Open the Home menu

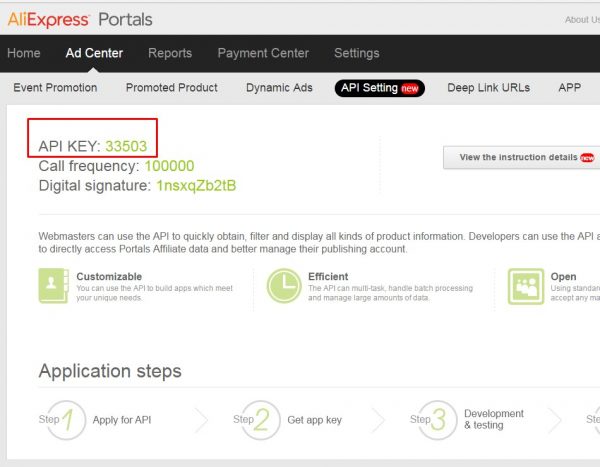24,53
